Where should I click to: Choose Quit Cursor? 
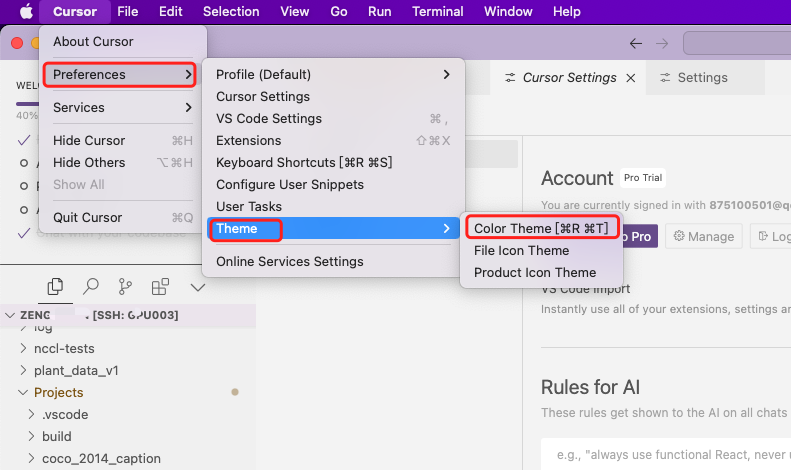pyautogui.click(x=123, y=217)
